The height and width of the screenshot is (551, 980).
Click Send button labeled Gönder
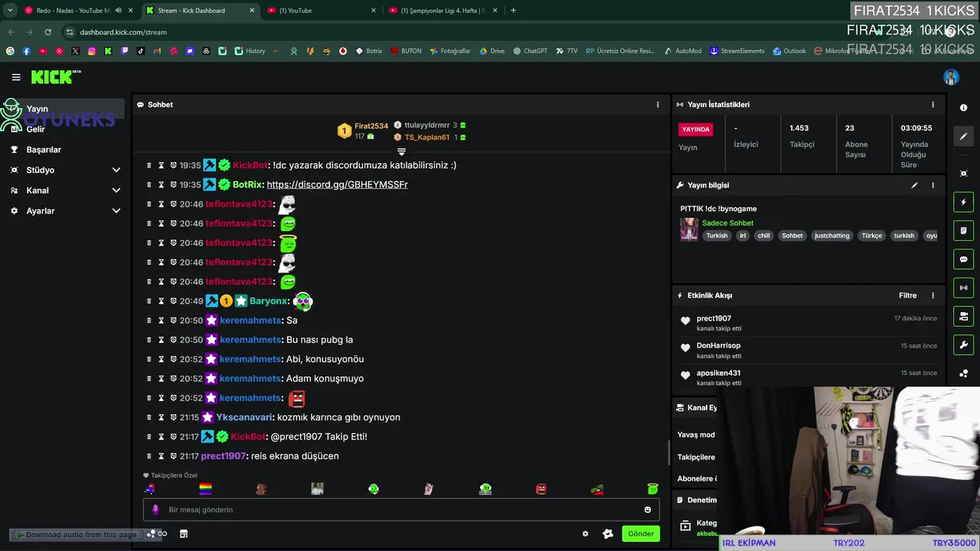pyautogui.click(x=641, y=533)
